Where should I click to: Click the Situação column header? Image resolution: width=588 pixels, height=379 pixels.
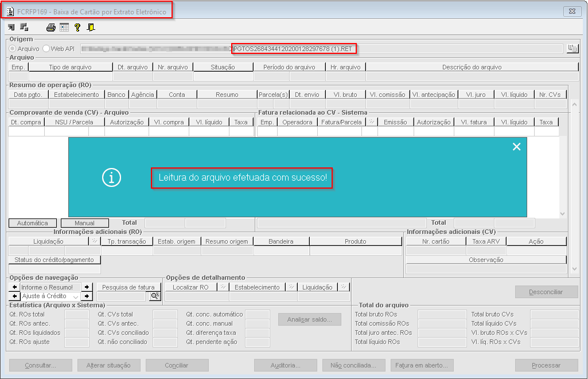click(223, 67)
